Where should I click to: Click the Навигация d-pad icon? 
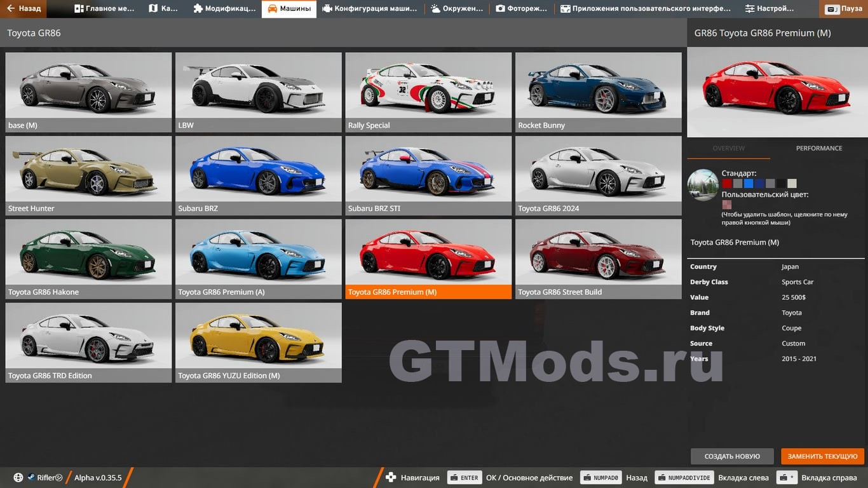391,477
